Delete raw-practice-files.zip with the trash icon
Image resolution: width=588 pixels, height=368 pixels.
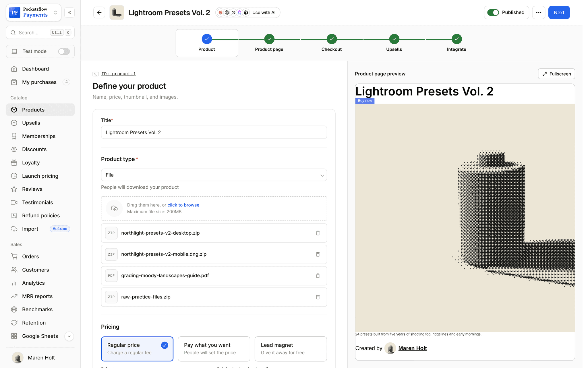(x=318, y=297)
